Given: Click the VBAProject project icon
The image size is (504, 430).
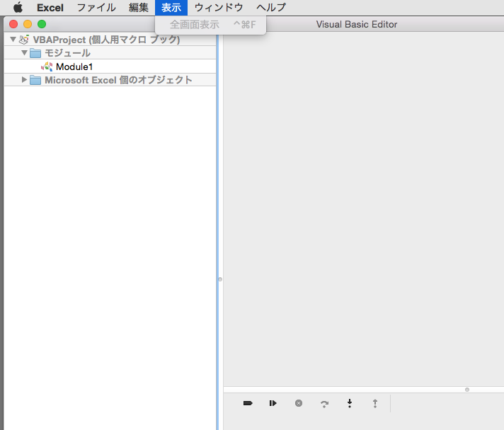Looking at the screenshot, I should (24, 40).
